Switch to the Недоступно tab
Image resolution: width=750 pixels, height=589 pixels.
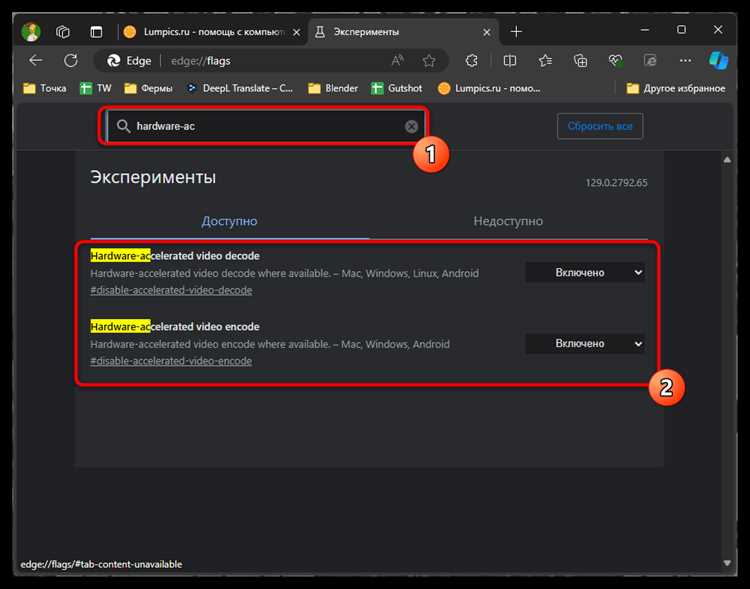click(508, 221)
